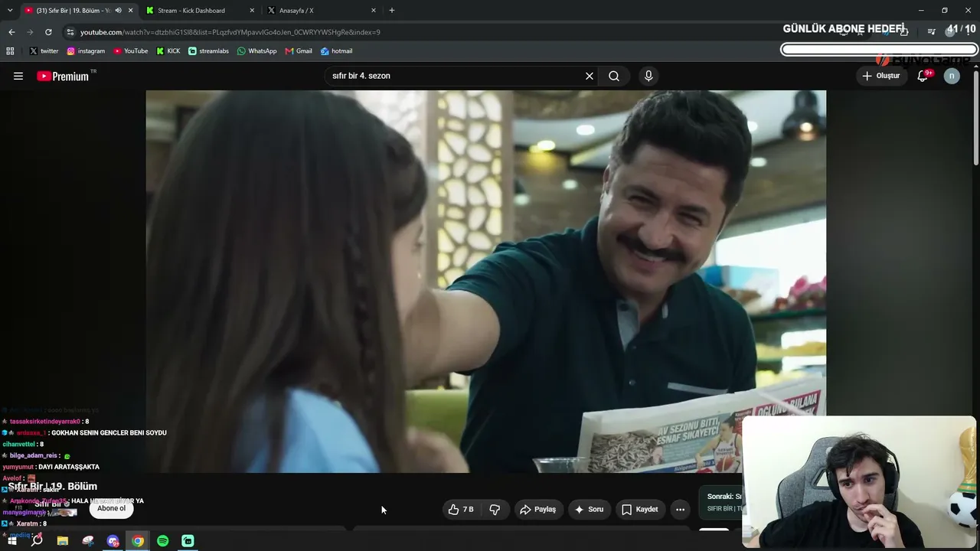980x551 pixels.
Task: Open the streamlabs bookmark
Action: click(208, 51)
